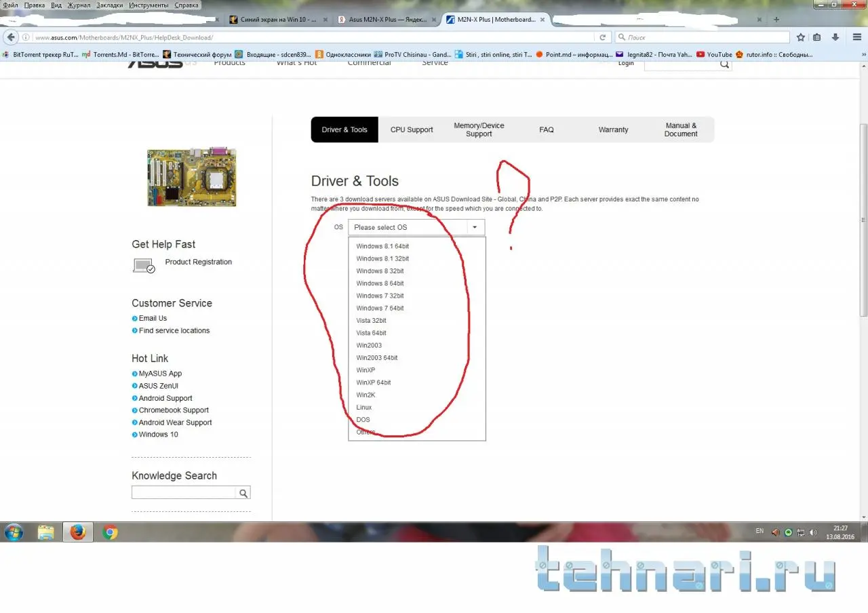The height and width of the screenshot is (613, 868).
Task: Open the 'Одноклассники' bookmark
Action: [343, 54]
